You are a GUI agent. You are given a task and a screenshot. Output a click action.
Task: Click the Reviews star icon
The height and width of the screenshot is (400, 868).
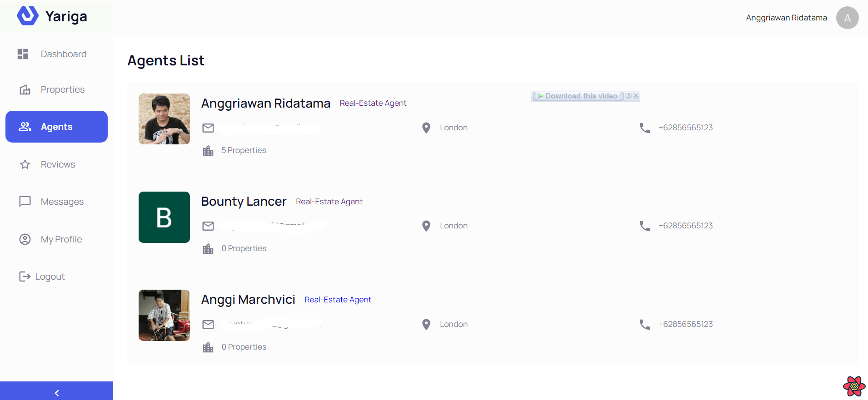(x=25, y=164)
